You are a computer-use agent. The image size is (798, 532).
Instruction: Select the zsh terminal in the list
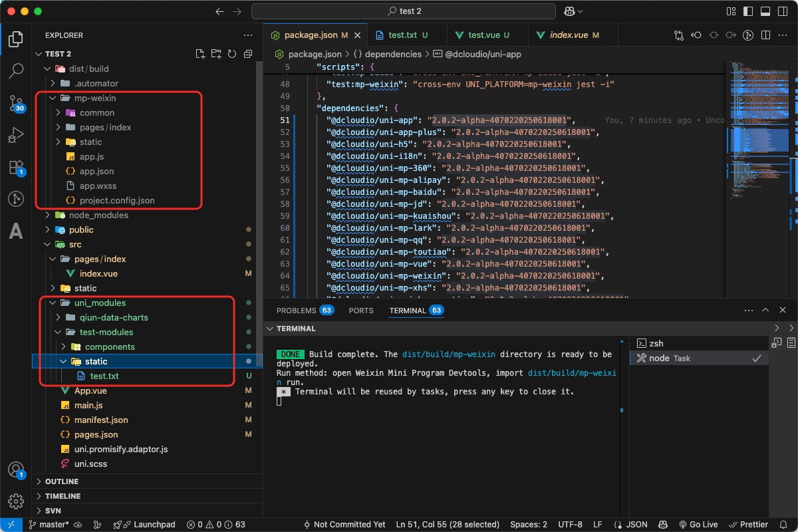(698, 343)
